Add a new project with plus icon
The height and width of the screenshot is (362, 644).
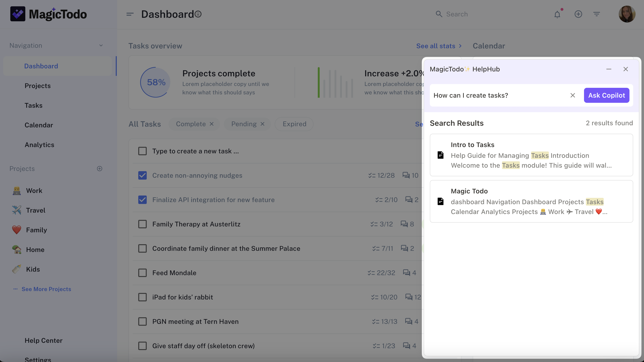click(100, 169)
